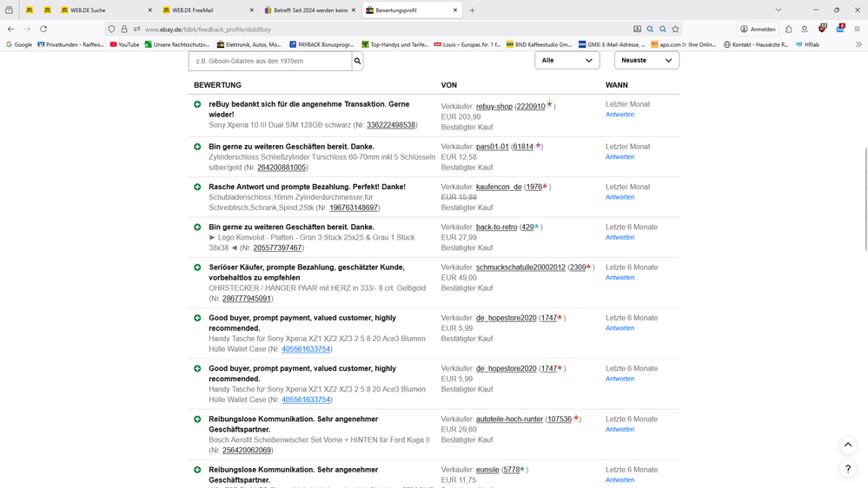Open item number 205577397467 link
Screen dimensions: 868x488
coord(277,247)
